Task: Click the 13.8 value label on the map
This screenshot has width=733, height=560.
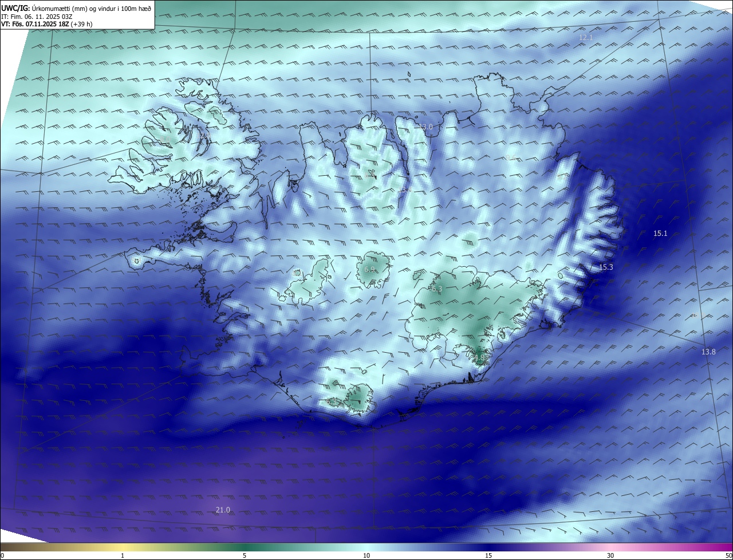Action: [x=708, y=352]
